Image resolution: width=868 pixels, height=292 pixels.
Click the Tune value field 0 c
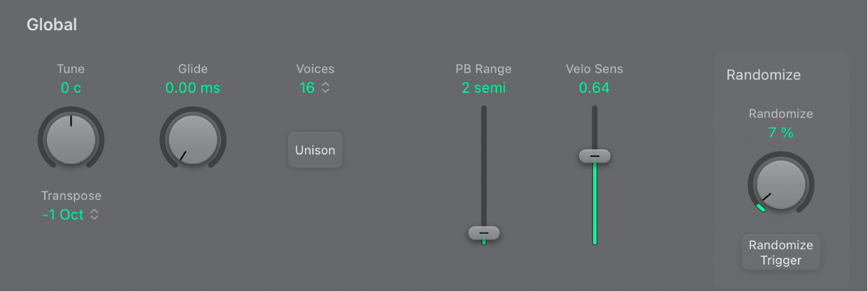click(x=71, y=88)
